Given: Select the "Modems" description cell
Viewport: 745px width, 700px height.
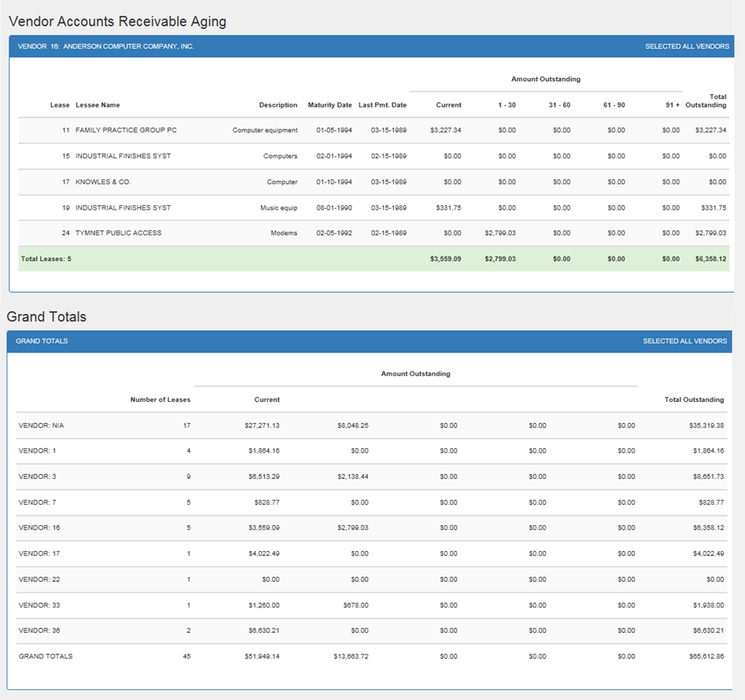Looking at the screenshot, I should click(284, 232).
